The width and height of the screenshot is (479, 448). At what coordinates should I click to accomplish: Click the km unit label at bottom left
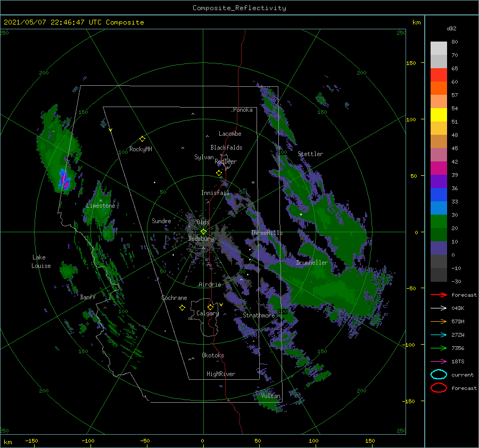(7, 442)
